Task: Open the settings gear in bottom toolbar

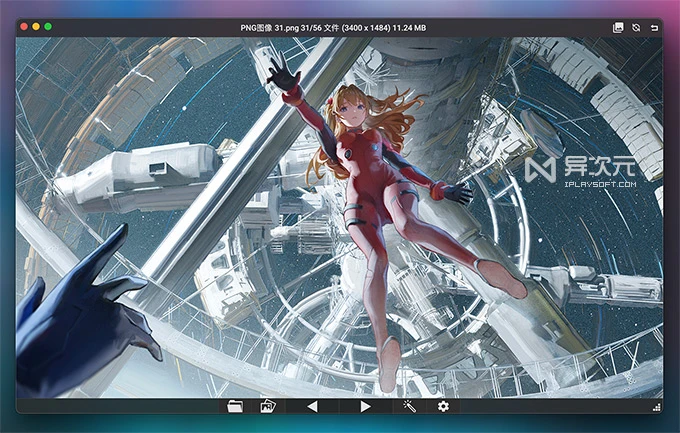Action: click(x=443, y=406)
